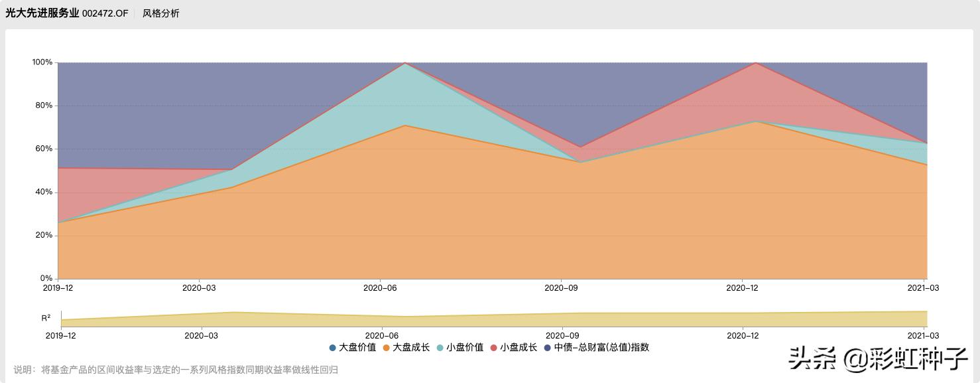Click the fund name 光大先进服务业

tap(42, 13)
